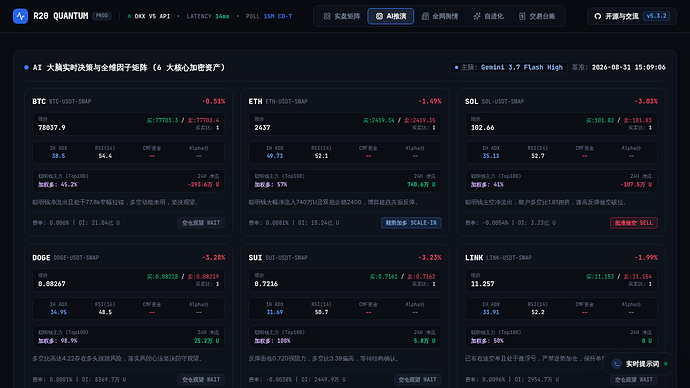Screen dimensions: 690x388
Task: Open the 实时提示词 terminal icon
Action: 617,364
